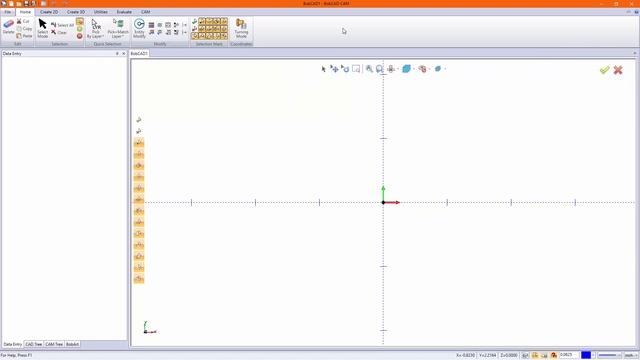Click the topmost uncolored snap icon on left strip
The image size is (640, 360).
pyautogui.click(x=139, y=120)
